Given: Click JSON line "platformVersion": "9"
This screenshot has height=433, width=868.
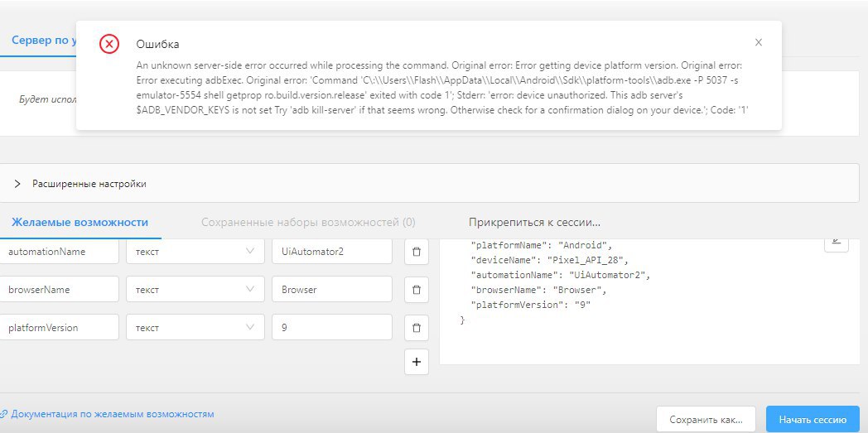Looking at the screenshot, I should [530, 305].
